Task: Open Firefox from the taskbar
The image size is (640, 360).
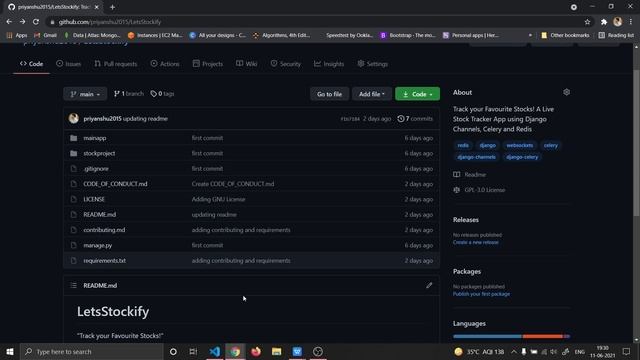Action: click(256, 351)
